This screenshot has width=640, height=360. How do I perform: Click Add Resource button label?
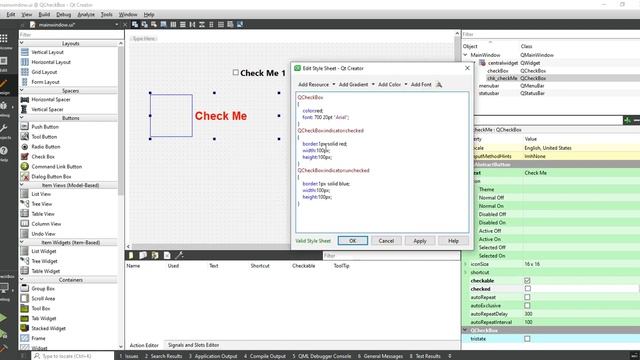click(313, 84)
